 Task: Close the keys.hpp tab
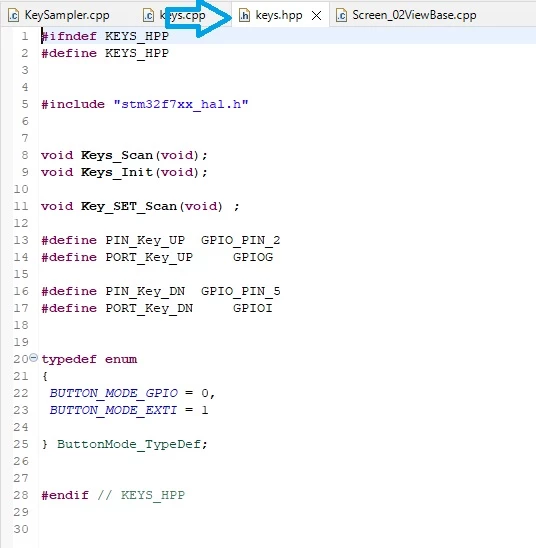tap(317, 15)
